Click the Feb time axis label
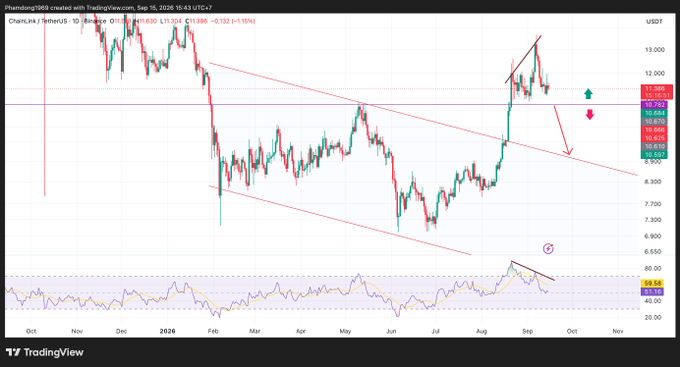 coord(213,331)
